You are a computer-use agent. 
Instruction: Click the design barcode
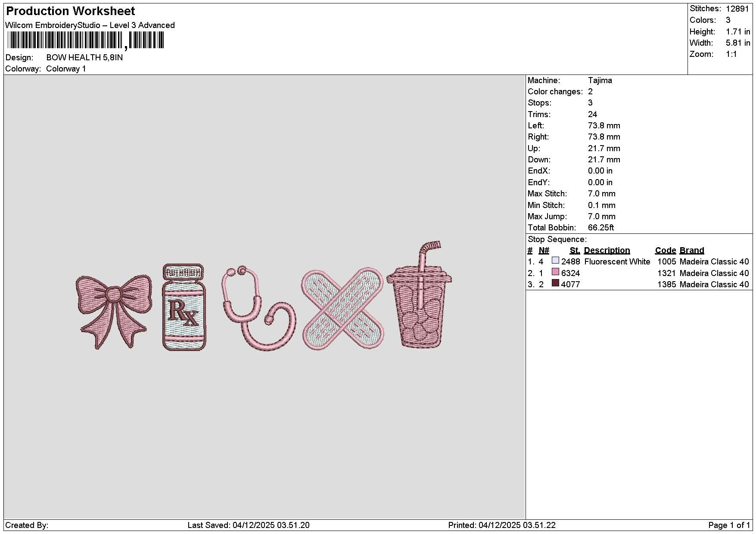click(x=85, y=41)
